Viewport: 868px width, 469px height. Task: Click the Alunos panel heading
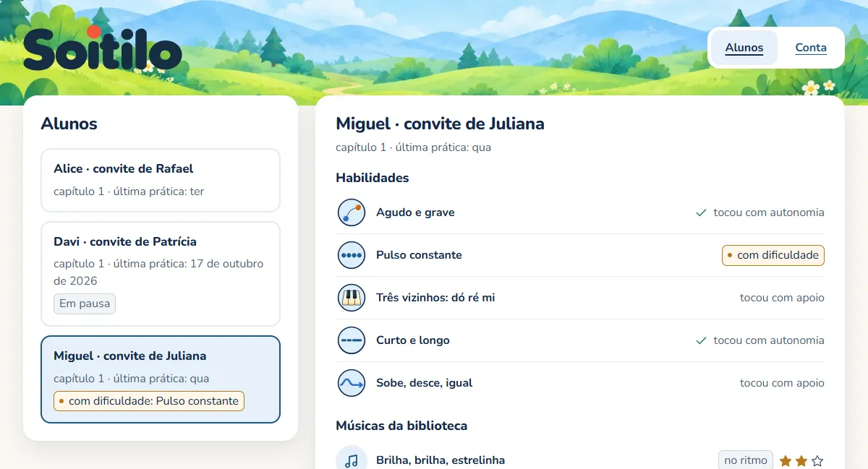coord(69,124)
